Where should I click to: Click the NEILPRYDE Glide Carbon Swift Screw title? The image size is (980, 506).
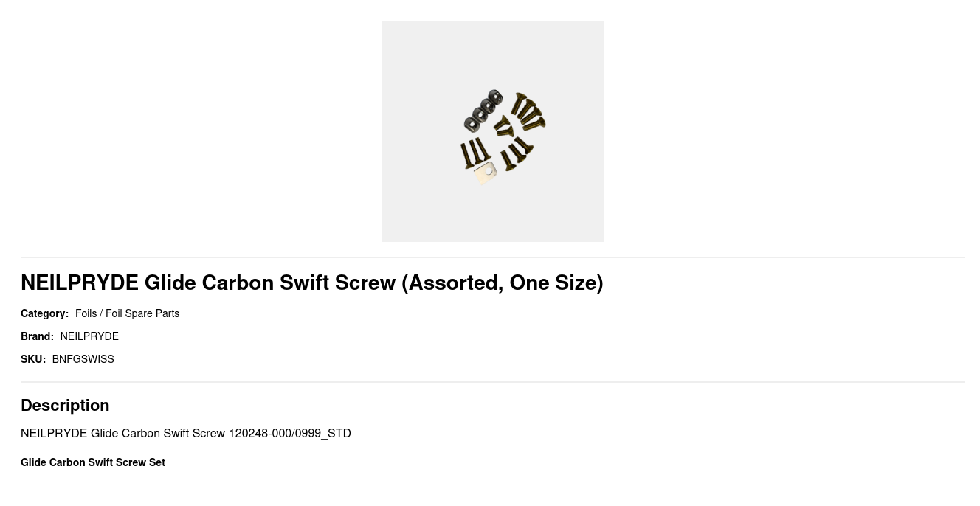click(x=210, y=283)
